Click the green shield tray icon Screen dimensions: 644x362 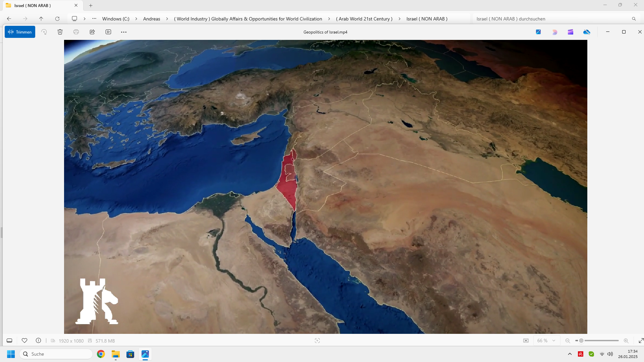coord(591,354)
